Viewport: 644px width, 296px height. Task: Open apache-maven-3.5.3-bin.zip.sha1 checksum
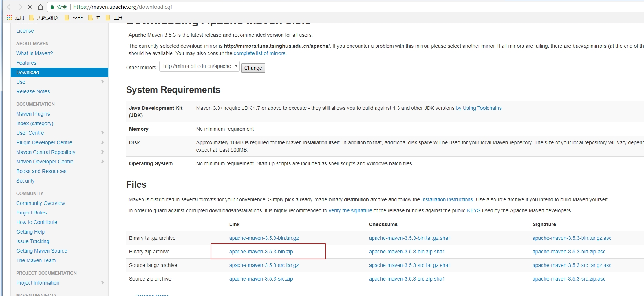pyautogui.click(x=407, y=252)
